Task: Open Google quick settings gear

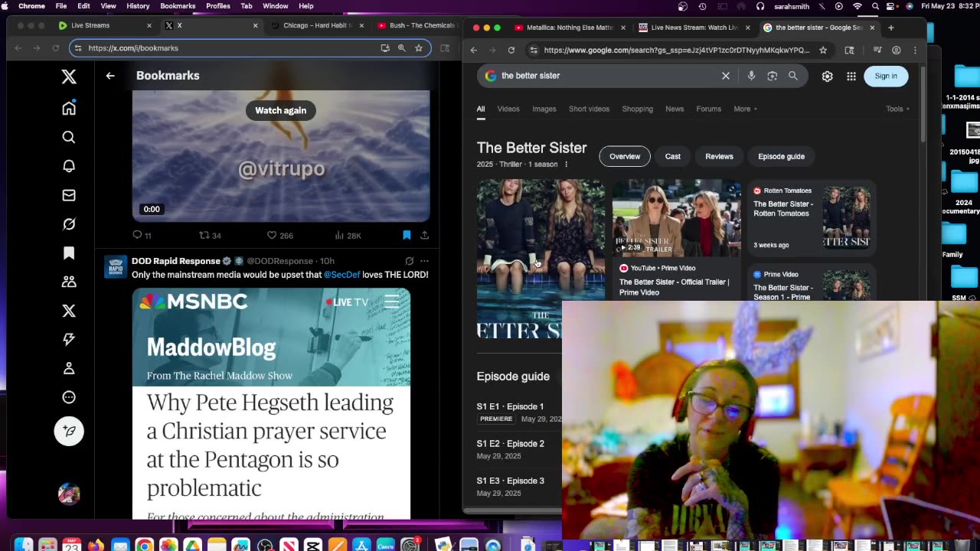Action: point(827,77)
